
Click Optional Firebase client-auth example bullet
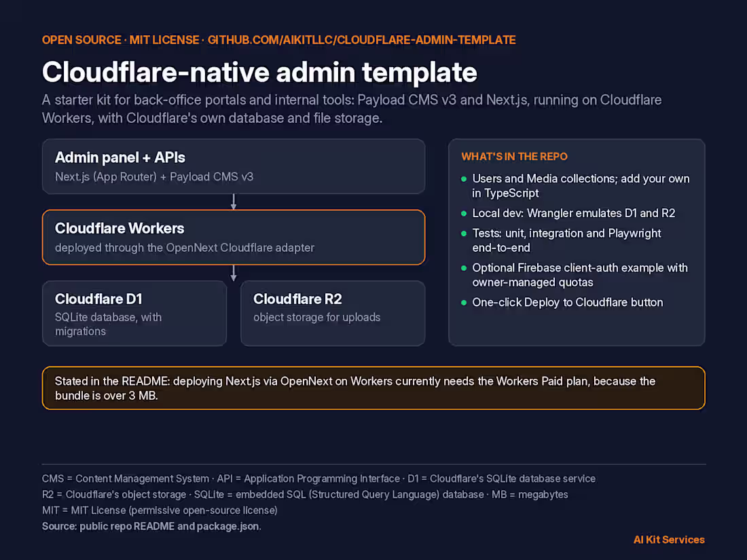(580, 275)
